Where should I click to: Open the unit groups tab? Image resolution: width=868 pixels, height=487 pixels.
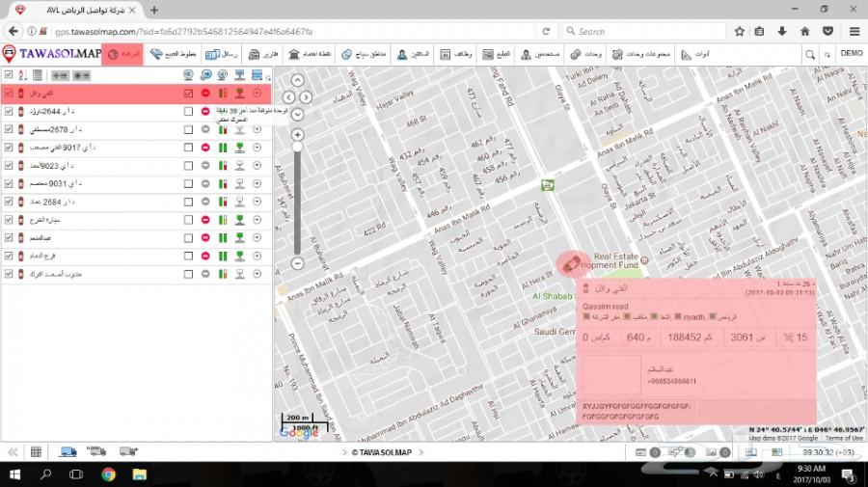coord(641,54)
